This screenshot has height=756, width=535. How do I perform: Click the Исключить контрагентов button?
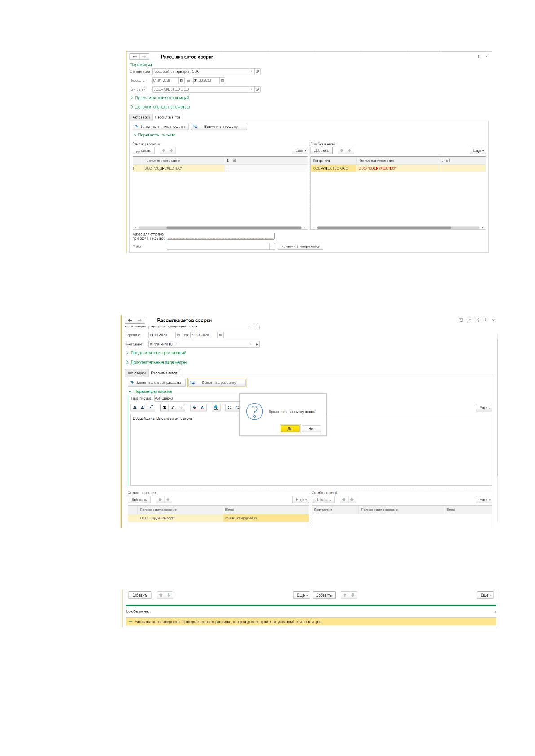[301, 246]
